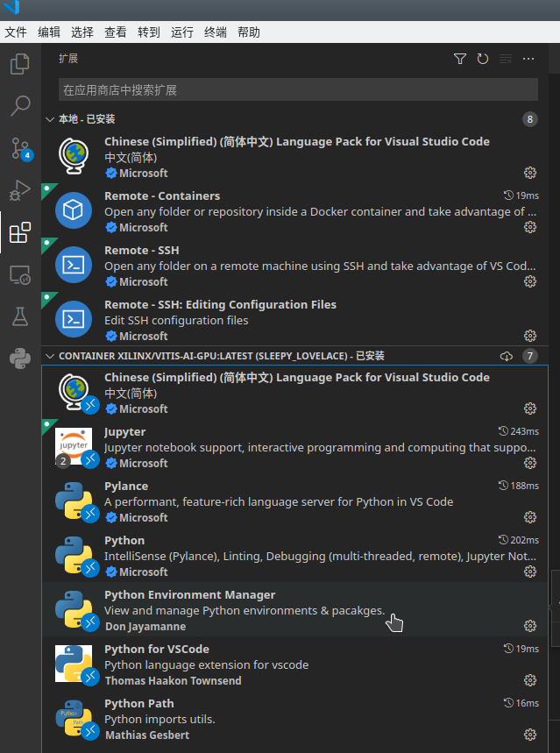This screenshot has height=753, width=560.
Task: Open the 查看 menu
Action: [x=116, y=32]
